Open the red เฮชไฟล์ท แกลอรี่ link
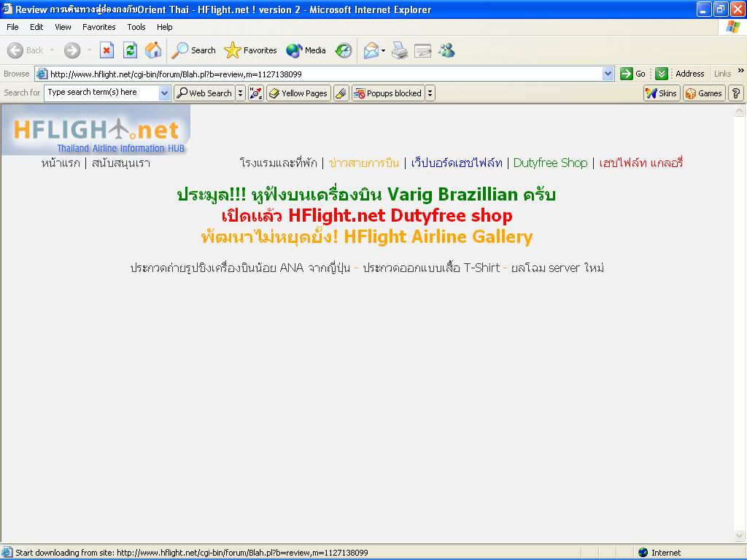The width and height of the screenshot is (747, 560). pyautogui.click(x=640, y=163)
